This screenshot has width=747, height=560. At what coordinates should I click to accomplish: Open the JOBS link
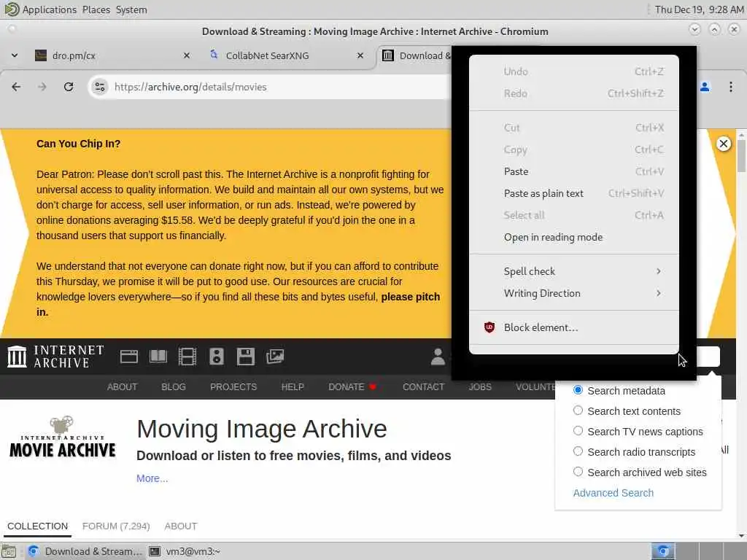tap(480, 386)
